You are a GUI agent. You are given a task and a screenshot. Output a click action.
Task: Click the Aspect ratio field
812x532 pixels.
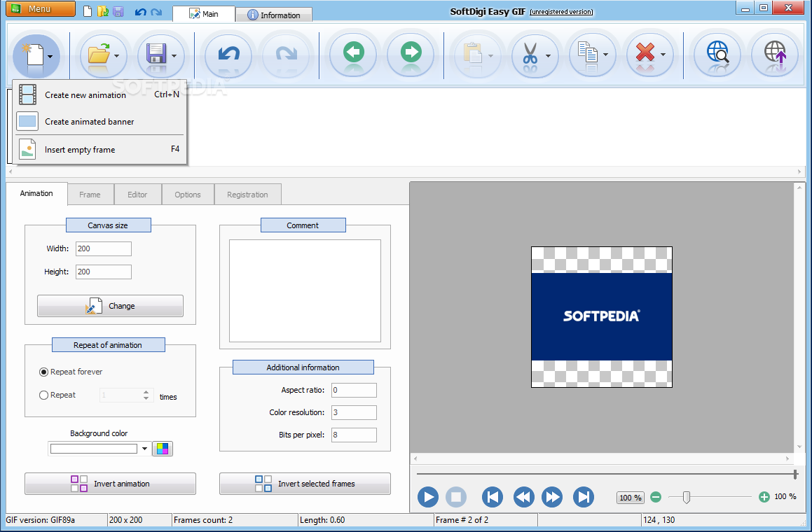[x=355, y=390]
